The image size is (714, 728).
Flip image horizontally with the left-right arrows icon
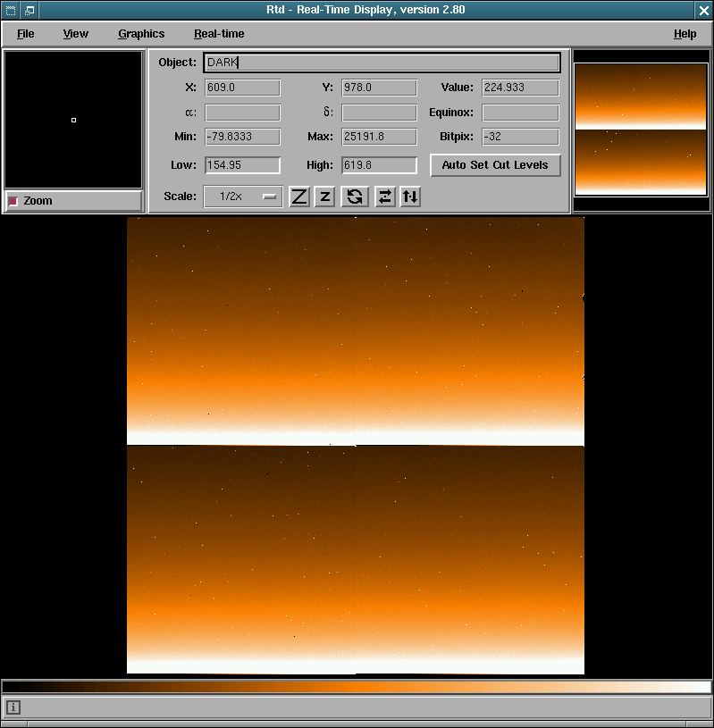(x=384, y=197)
